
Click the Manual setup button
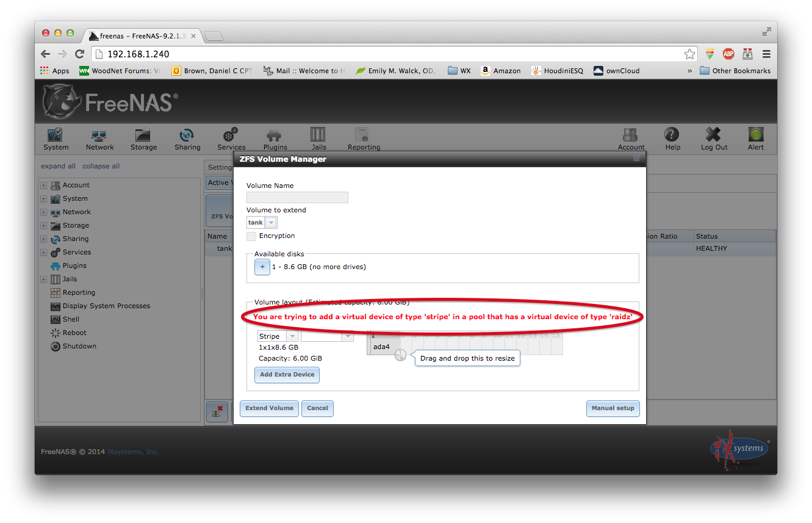click(613, 408)
